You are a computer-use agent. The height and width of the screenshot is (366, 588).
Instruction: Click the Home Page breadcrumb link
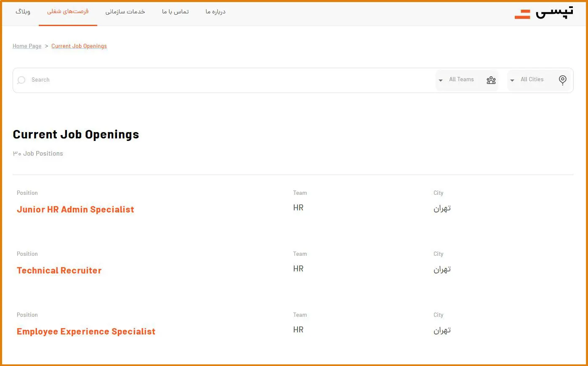(x=27, y=46)
